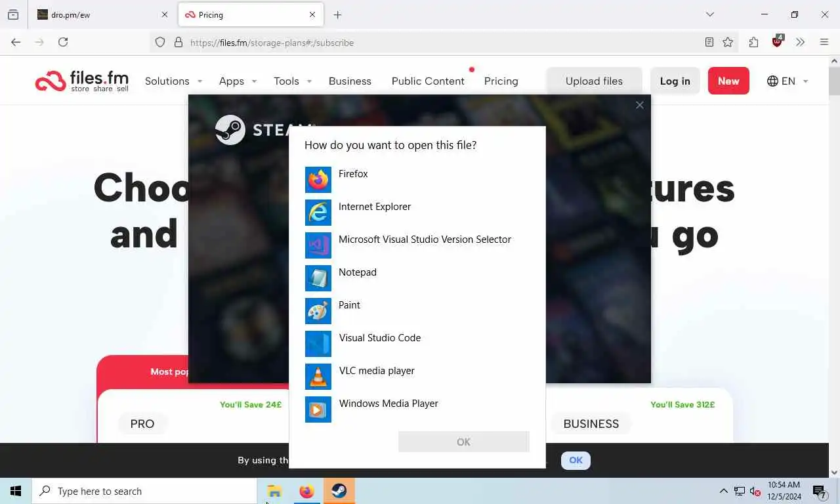Go back in browser history

[16, 42]
